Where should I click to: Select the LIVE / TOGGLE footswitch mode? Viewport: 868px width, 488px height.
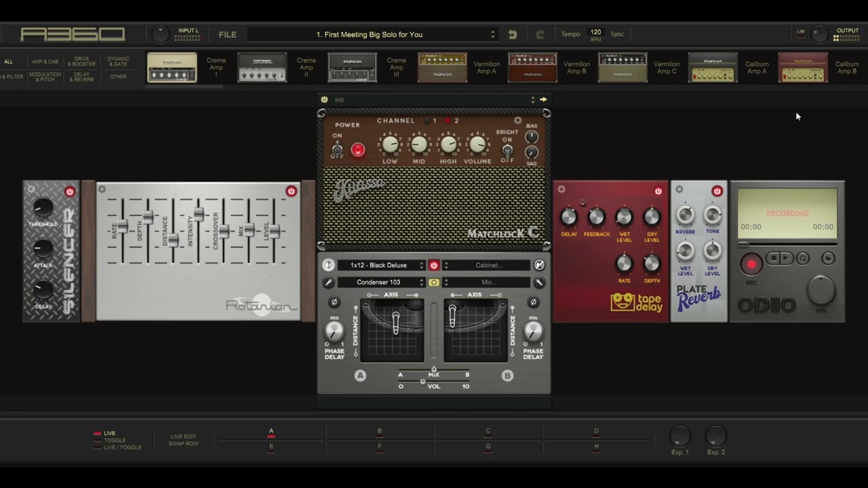119,447
